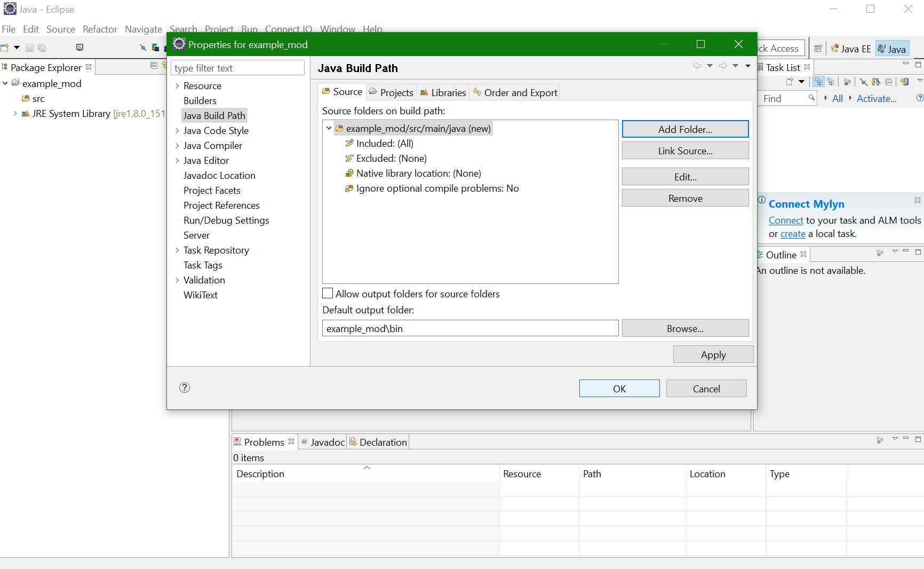924x569 pixels.
Task: Click the New wizard icon in Eclipse toolbar
Action: coord(5,48)
